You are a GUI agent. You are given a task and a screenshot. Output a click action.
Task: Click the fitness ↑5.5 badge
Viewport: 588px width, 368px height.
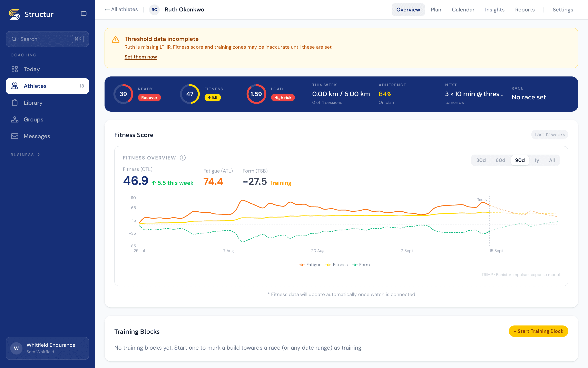tap(213, 98)
